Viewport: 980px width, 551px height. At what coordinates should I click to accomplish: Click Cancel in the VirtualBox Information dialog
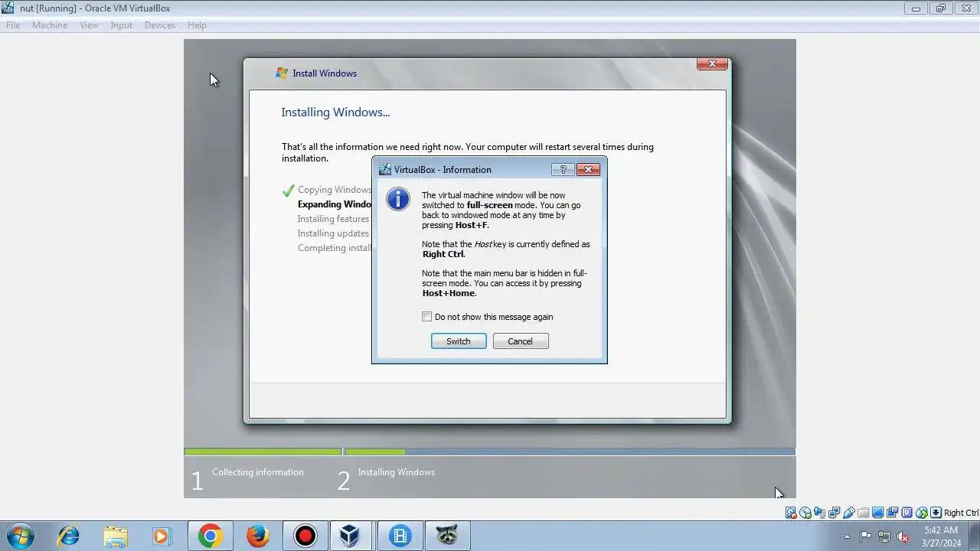[x=521, y=341]
